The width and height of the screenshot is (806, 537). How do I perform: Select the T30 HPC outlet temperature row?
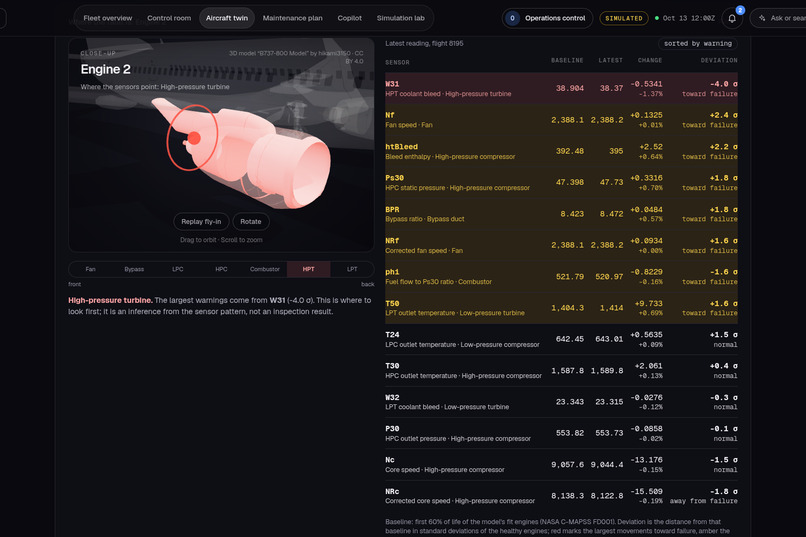tap(561, 371)
